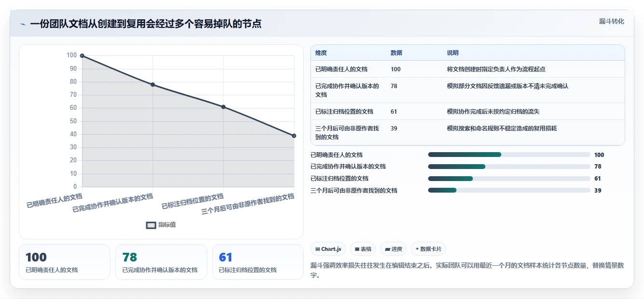Click the 进度 tag chip
The width and height of the screenshot is (644, 299).
pyautogui.click(x=393, y=249)
